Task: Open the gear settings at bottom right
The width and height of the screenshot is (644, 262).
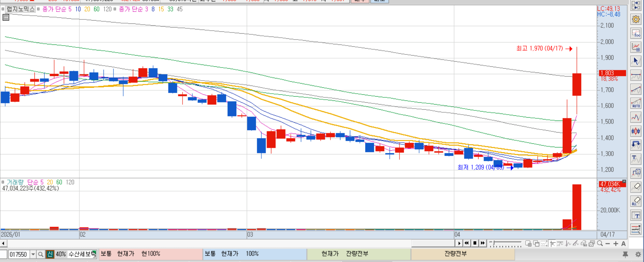Action: pos(638,255)
